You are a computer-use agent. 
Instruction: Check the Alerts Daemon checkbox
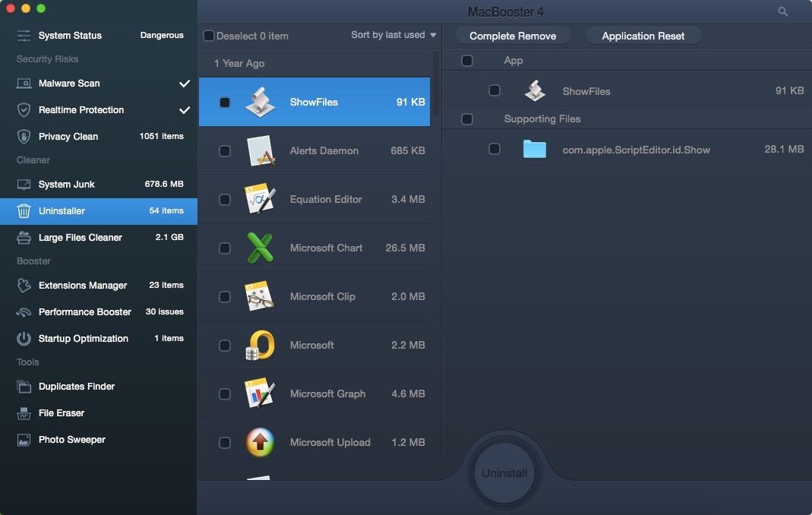[x=225, y=150]
